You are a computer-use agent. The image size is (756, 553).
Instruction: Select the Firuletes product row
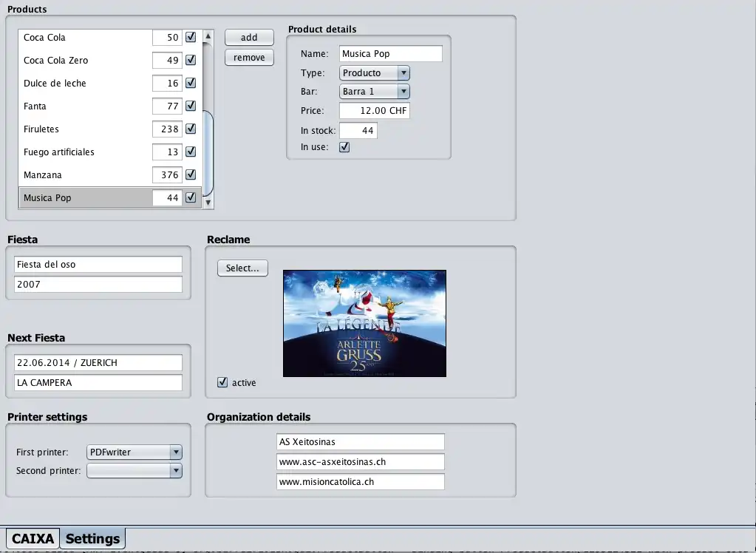(x=110, y=129)
